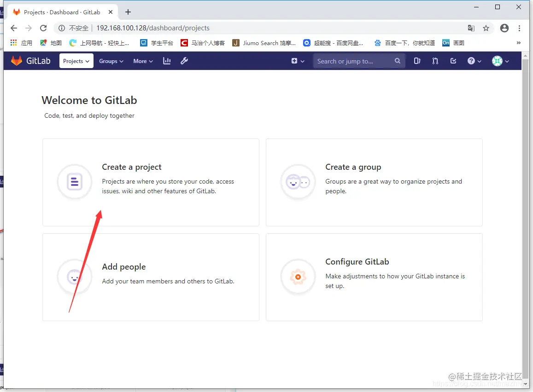This screenshot has width=533, height=392.
Task: Open the 应用 apps bookmark
Action: pyautogui.click(x=21, y=43)
